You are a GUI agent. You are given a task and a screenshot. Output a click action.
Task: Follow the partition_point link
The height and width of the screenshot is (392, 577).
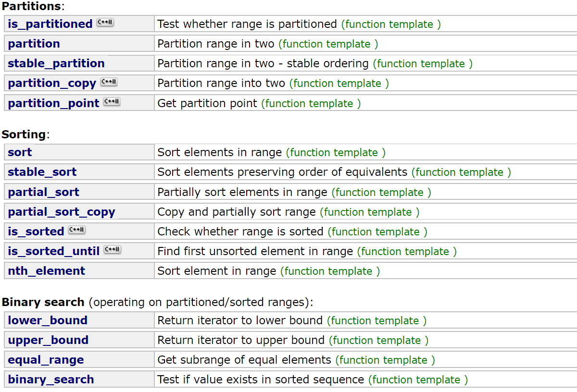(x=53, y=103)
